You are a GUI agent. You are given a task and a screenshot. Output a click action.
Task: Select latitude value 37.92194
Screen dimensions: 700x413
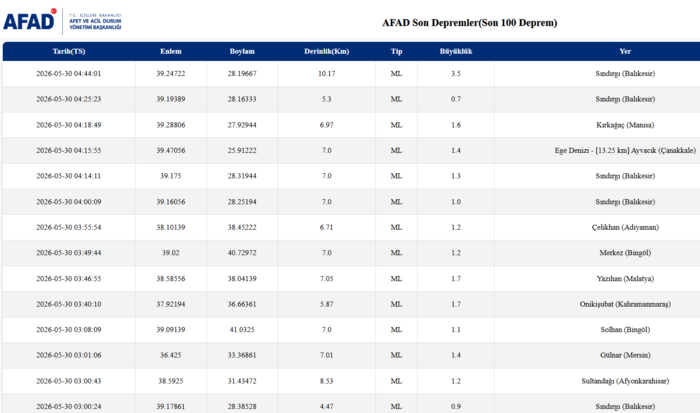point(171,304)
